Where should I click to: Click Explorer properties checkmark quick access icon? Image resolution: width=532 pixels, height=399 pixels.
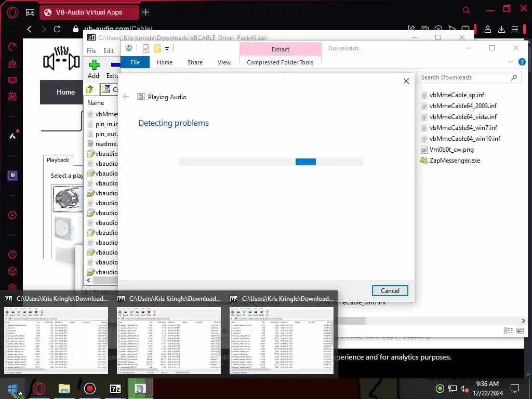(146, 48)
